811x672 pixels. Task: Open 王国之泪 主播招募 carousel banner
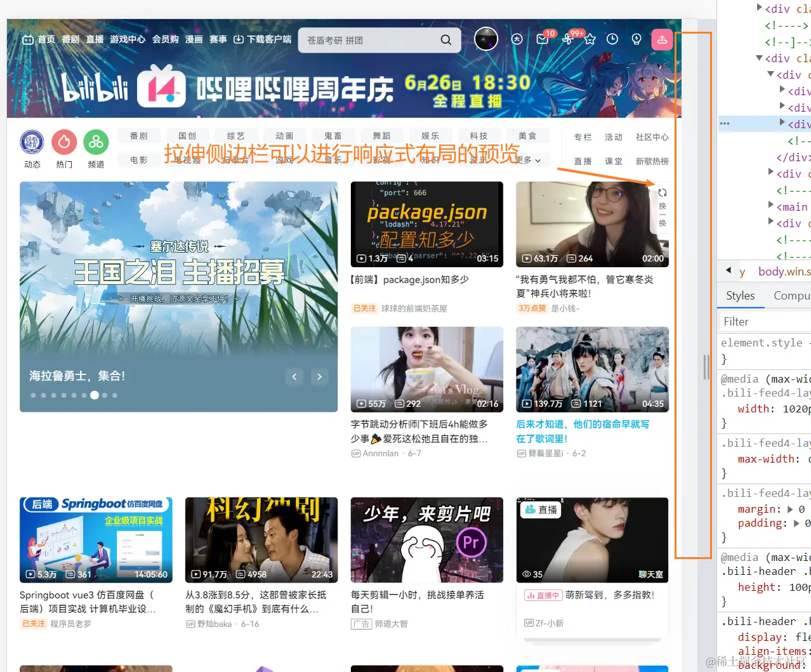[178, 297]
